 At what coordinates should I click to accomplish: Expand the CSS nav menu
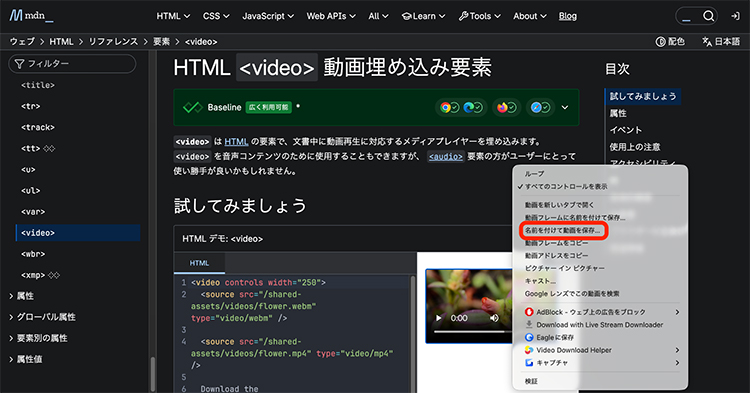[216, 16]
